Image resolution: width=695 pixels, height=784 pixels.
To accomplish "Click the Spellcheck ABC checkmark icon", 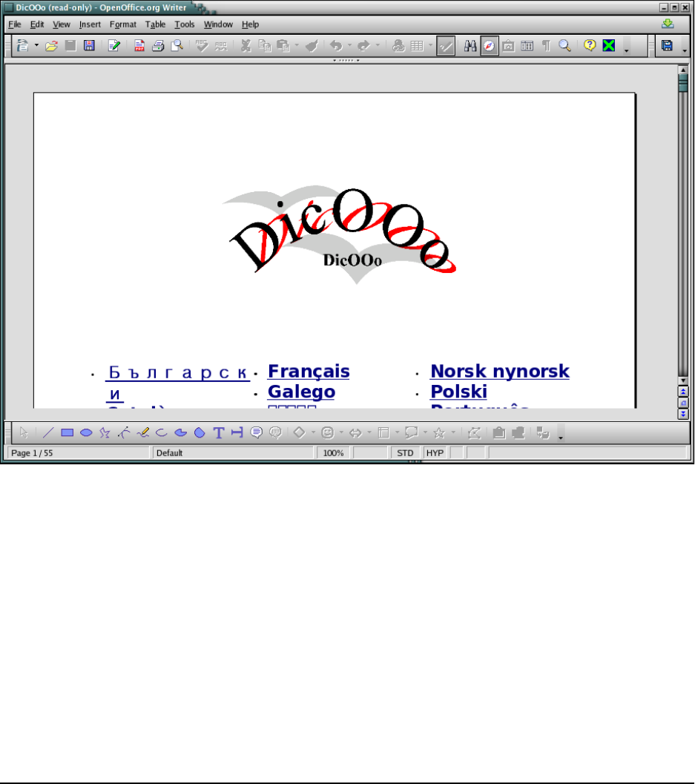I will [202, 46].
